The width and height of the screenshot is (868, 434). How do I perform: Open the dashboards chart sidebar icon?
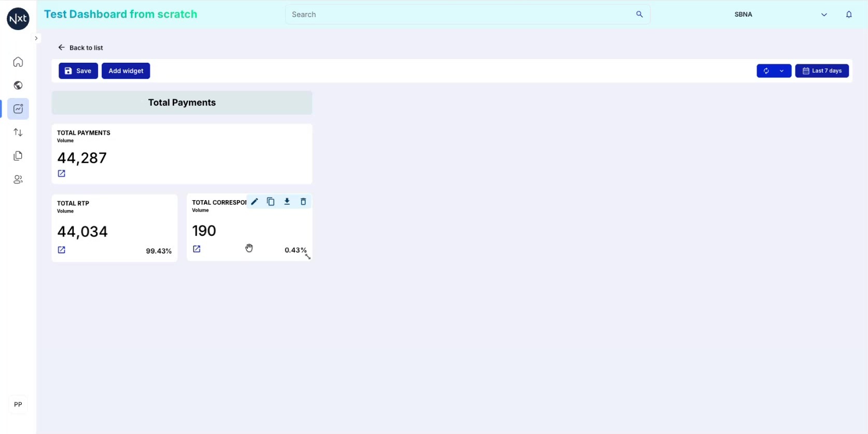point(18,109)
